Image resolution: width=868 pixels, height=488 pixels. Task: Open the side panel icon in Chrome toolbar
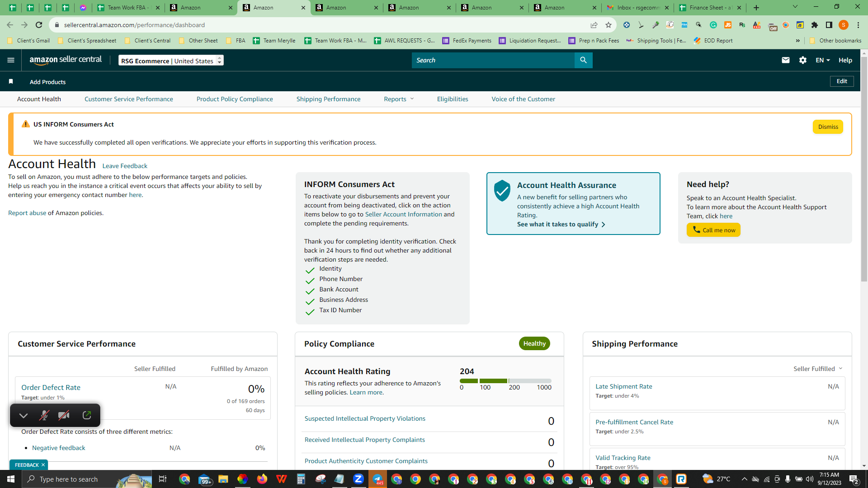pyautogui.click(x=829, y=25)
